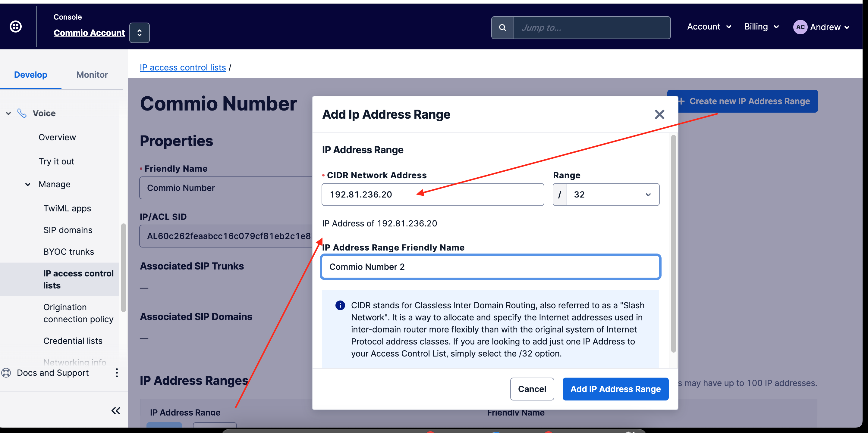Click the Cancel button
The image size is (868, 433).
tap(531, 388)
